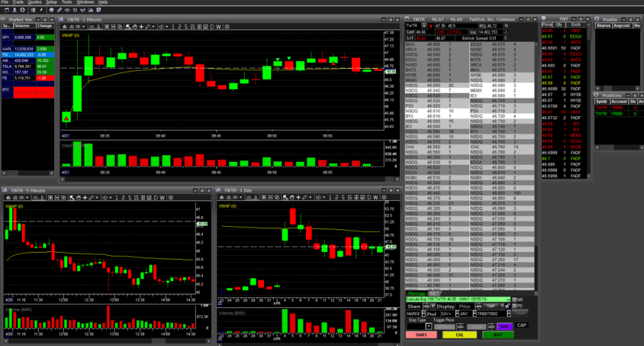Click the circled X icon in 1 Minute chart toolbar
This screenshot has height=346, width=644.
[227, 26]
